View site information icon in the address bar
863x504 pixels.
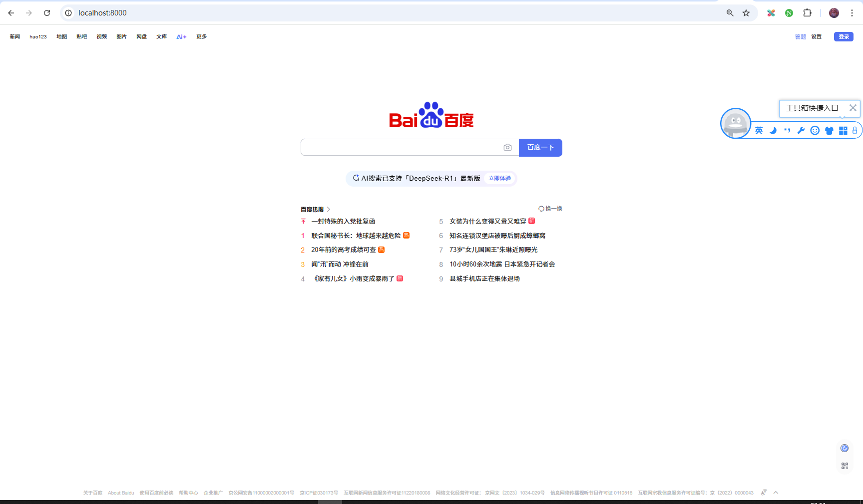pyautogui.click(x=68, y=13)
